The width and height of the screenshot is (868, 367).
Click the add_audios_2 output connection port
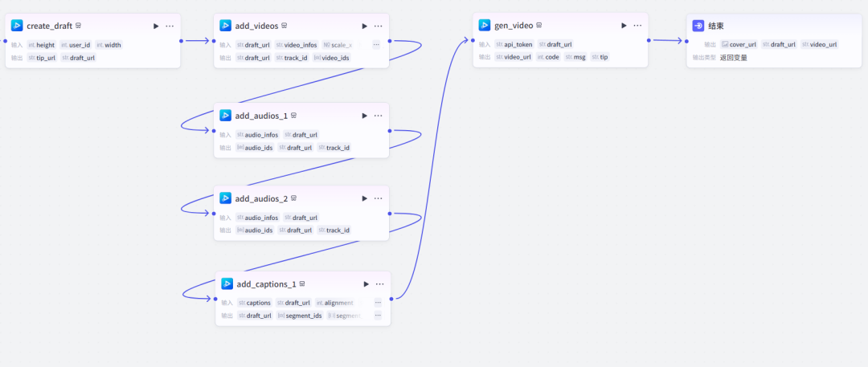coord(390,214)
